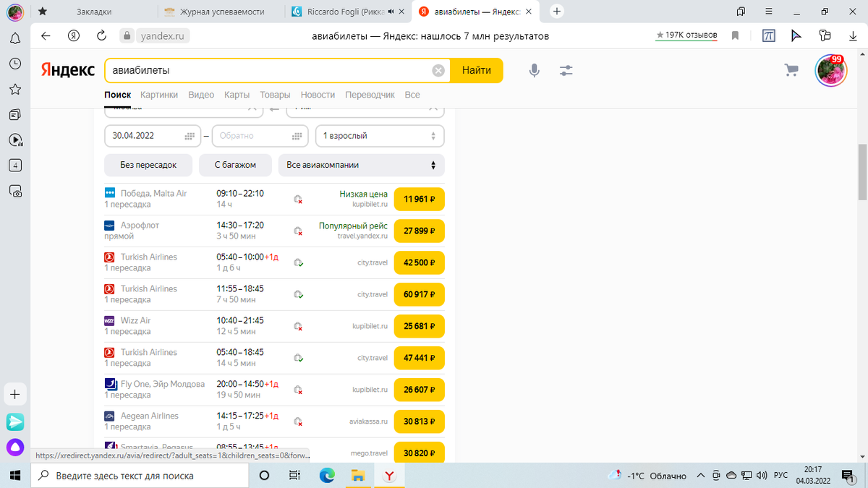
Task: Switch to Картинки search tab
Action: click(x=159, y=95)
